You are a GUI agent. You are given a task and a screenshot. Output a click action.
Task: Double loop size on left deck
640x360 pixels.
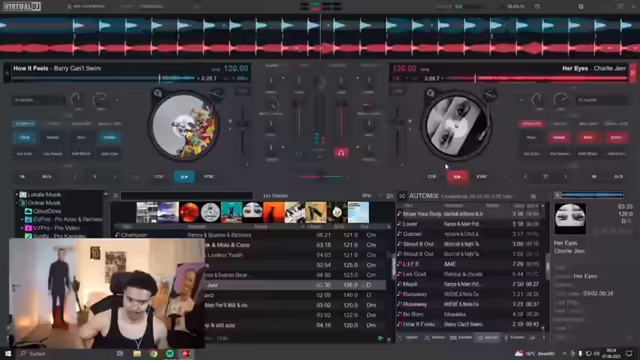tap(115, 177)
